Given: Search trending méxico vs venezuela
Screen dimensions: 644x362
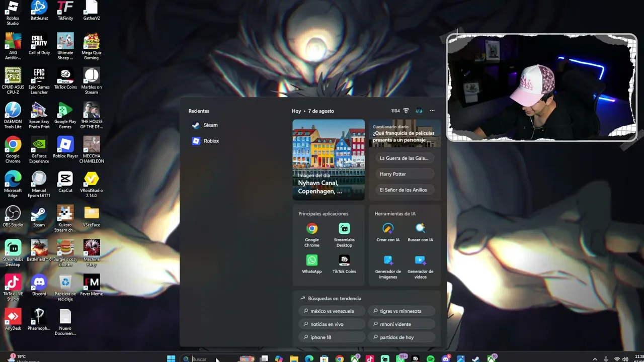Looking at the screenshot, I should point(332,311).
